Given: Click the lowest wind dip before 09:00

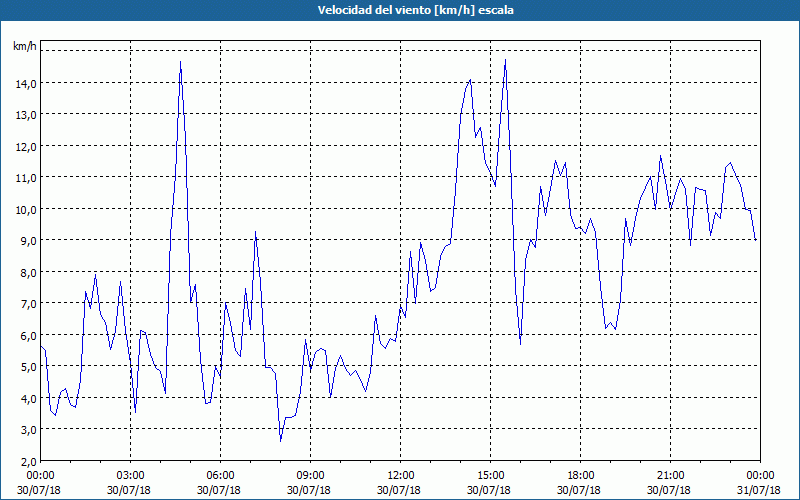Looking at the screenshot, I should pyautogui.click(x=281, y=441).
